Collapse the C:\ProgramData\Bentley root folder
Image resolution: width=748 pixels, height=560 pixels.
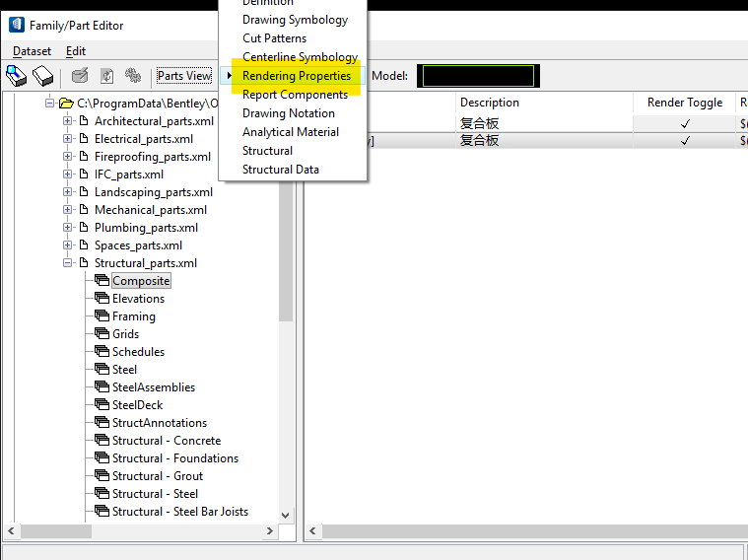coord(49,103)
